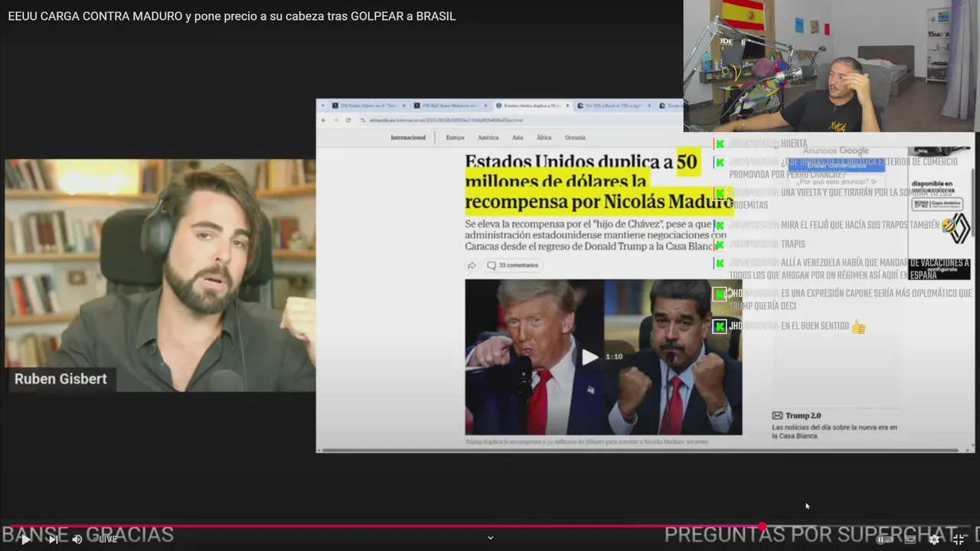
Task: Click the browser forward arrow
Action: [x=336, y=120]
